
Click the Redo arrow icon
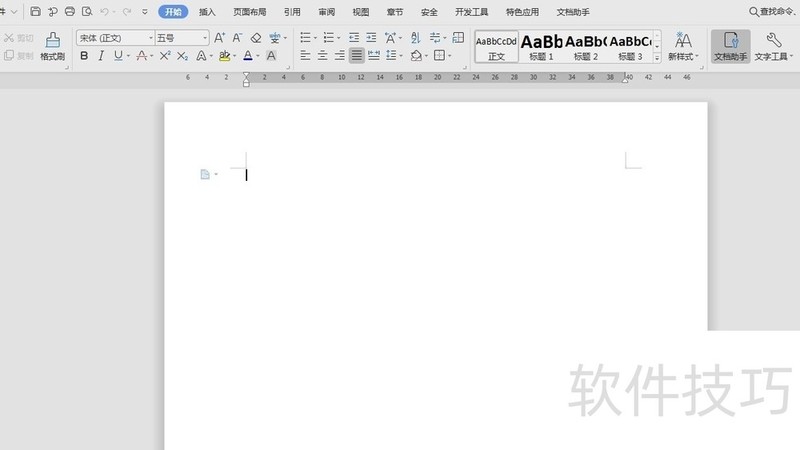(x=127, y=11)
